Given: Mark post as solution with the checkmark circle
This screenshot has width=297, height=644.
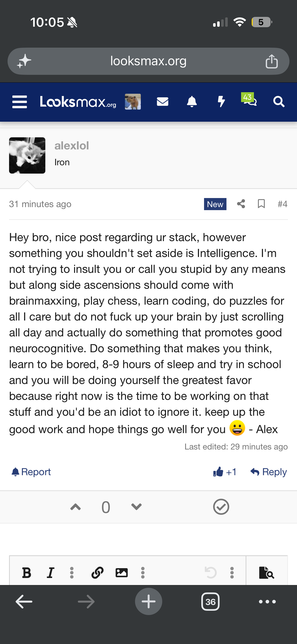Looking at the screenshot, I should click(x=221, y=507).
